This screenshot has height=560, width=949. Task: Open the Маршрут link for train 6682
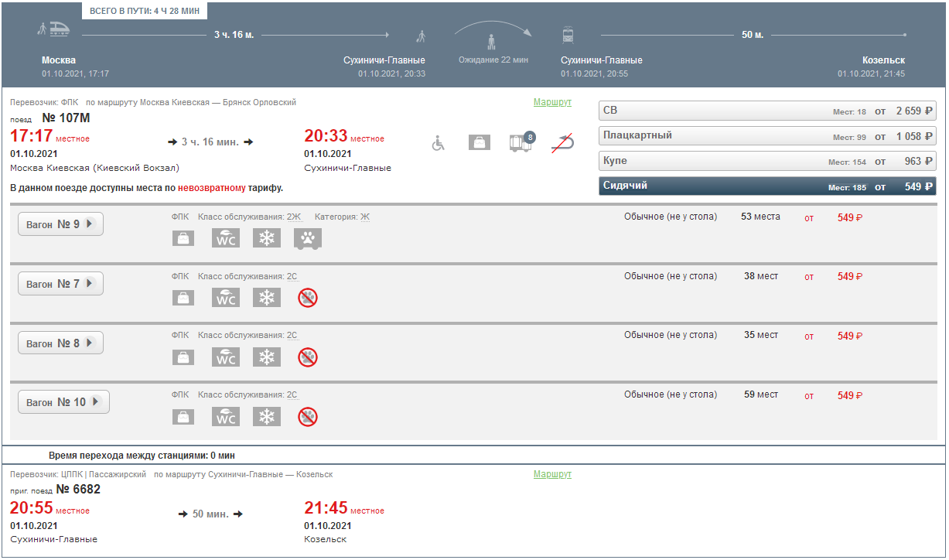[x=552, y=474]
